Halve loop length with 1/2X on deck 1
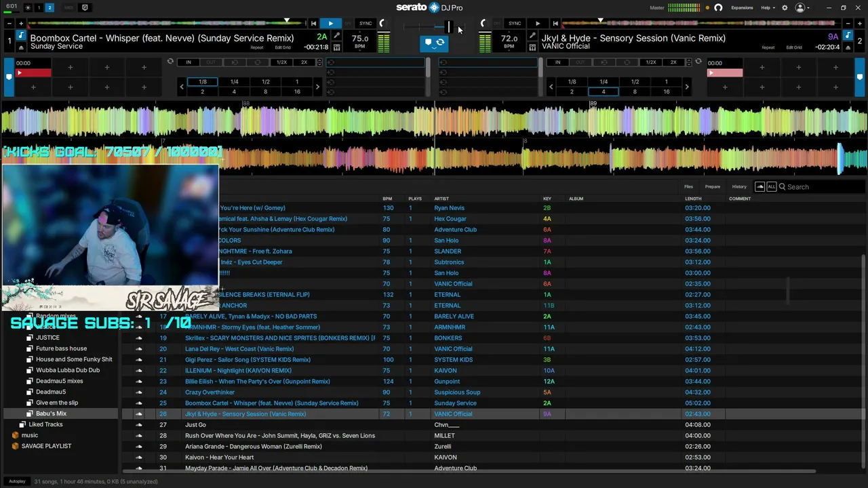 [281, 62]
